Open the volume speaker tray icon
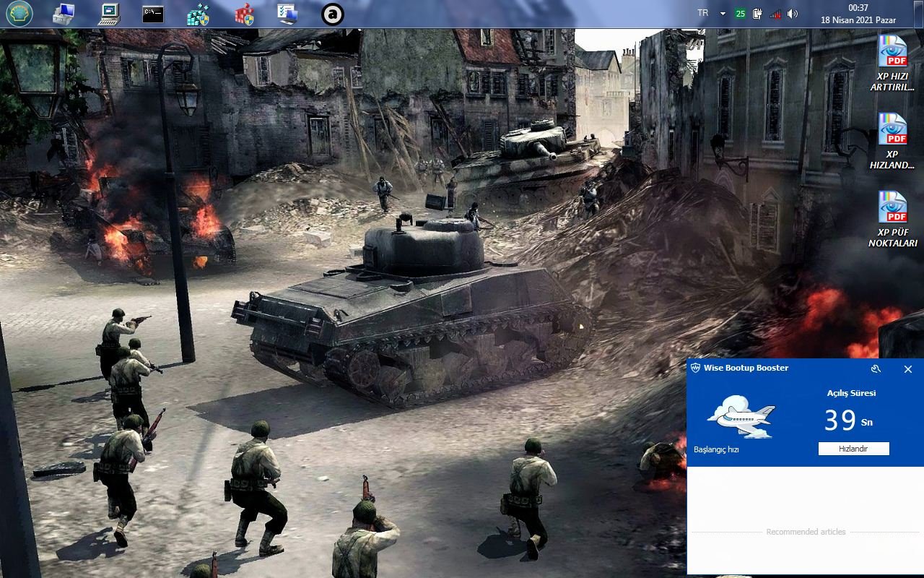 pyautogui.click(x=793, y=14)
